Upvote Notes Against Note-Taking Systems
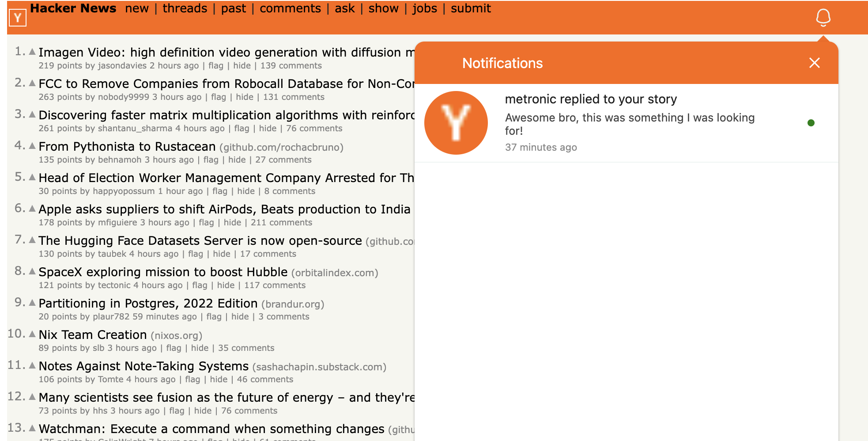Viewport: 868px width, 441px height. pyautogui.click(x=32, y=365)
